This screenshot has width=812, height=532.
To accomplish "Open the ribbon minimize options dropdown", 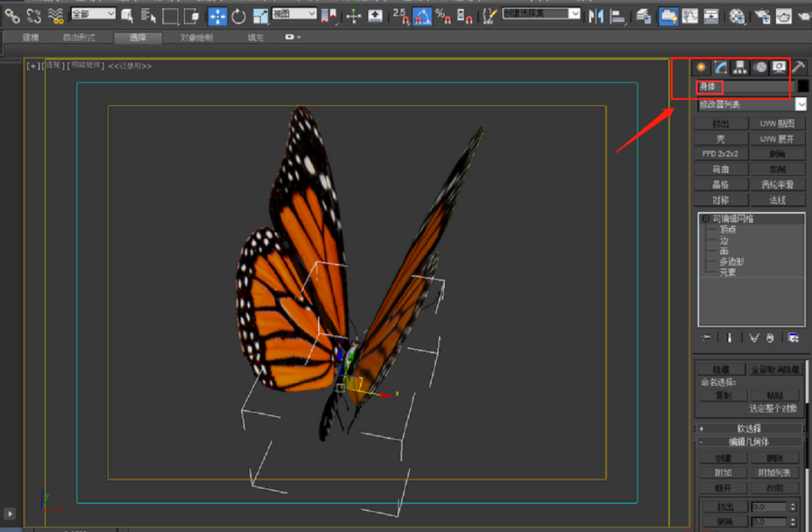I will click(x=292, y=38).
